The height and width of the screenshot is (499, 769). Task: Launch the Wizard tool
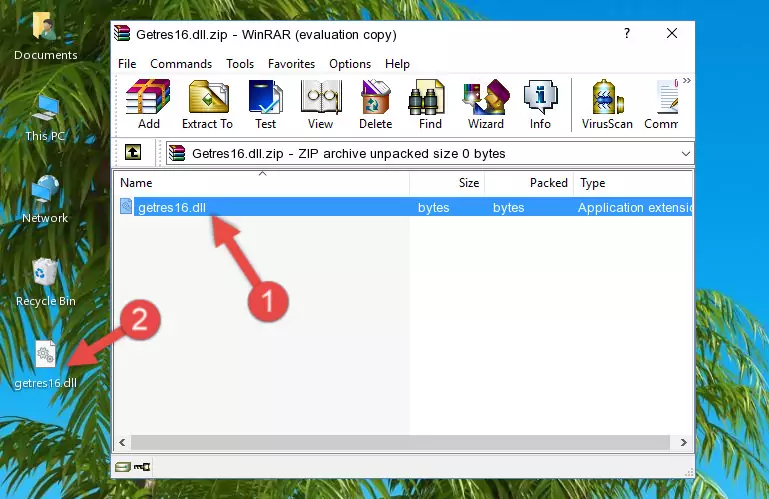pyautogui.click(x=486, y=105)
